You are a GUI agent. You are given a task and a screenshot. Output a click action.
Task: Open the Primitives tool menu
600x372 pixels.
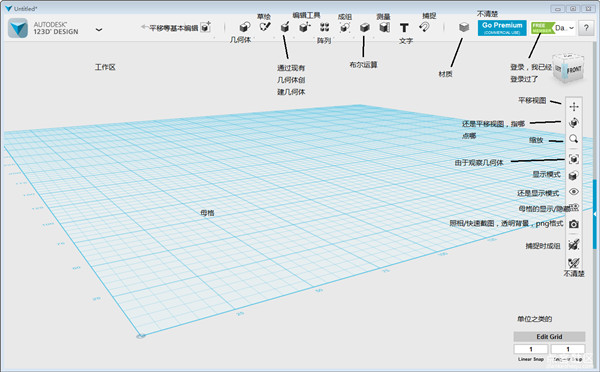245,28
